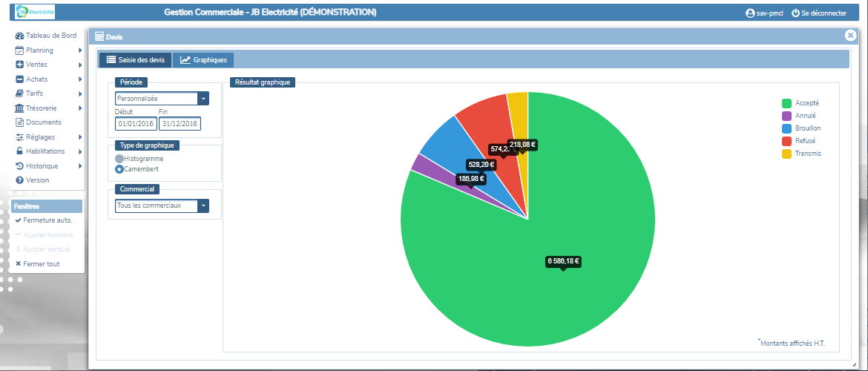This screenshot has width=868, height=371.
Task: Expand the Ventes submenu arrow
Action: point(80,65)
